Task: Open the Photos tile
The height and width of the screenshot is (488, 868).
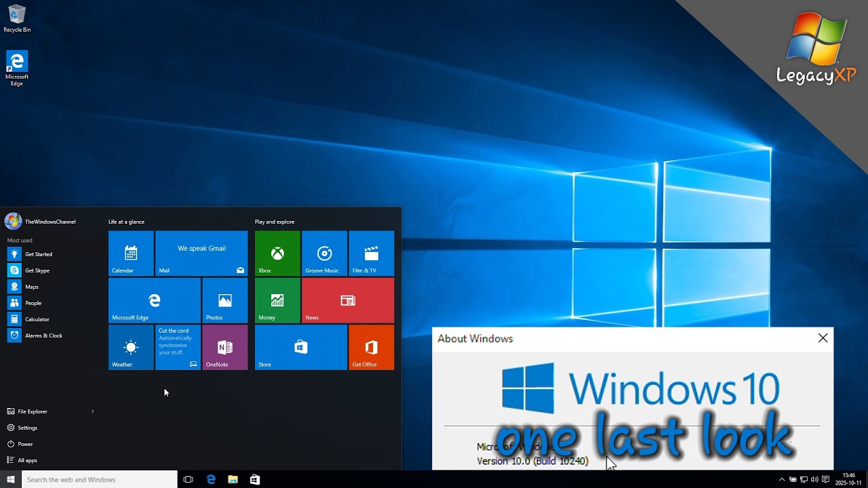Action: pos(225,300)
